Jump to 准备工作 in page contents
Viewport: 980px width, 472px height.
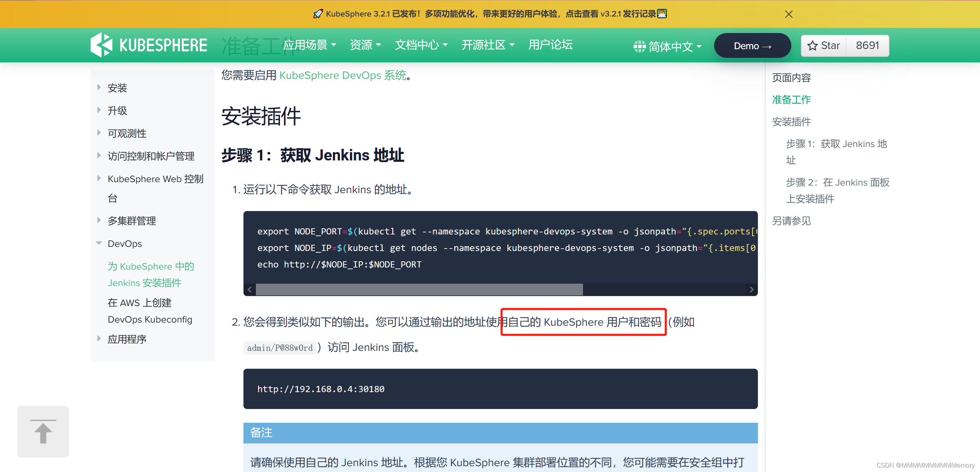click(x=791, y=99)
